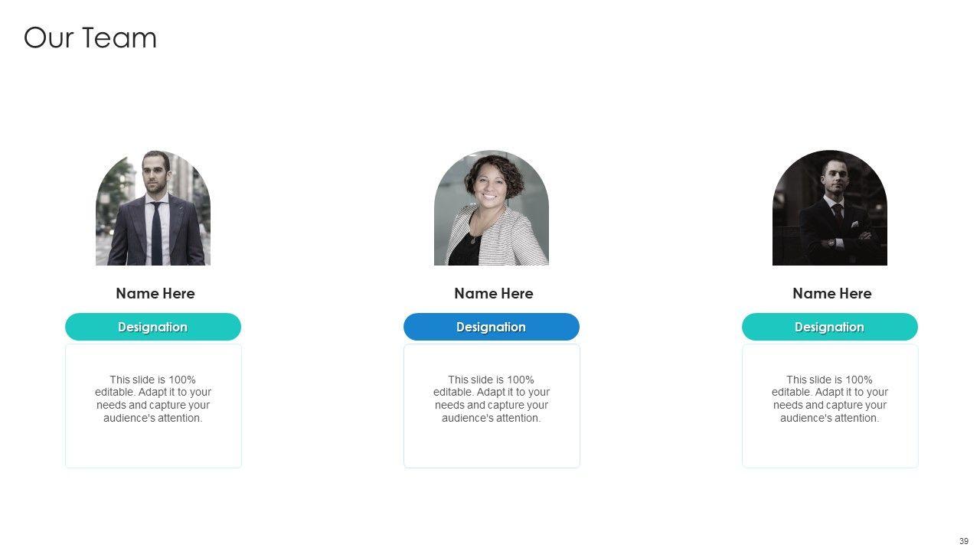Image resolution: width=980 pixels, height=551 pixels.
Task: Select the woman's portrait in the center
Action: 492,208
